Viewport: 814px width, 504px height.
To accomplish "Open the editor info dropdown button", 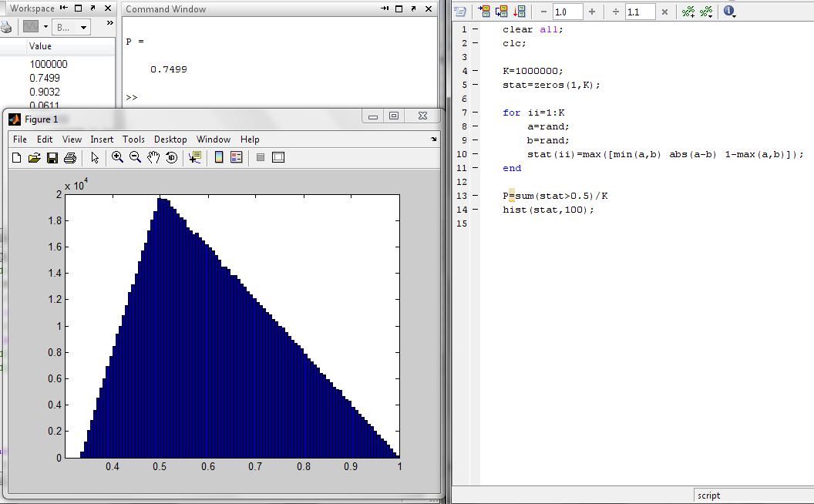I will point(729,12).
